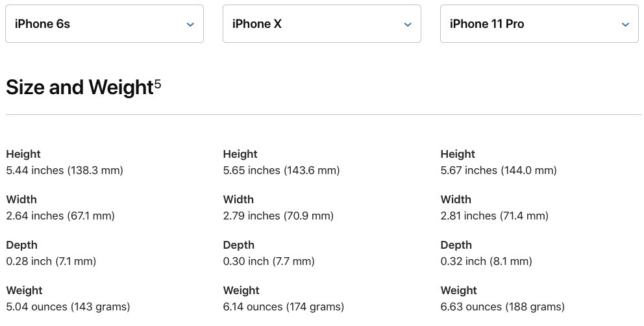Click the iPhone 6s width value 67.1 mm

60,216
